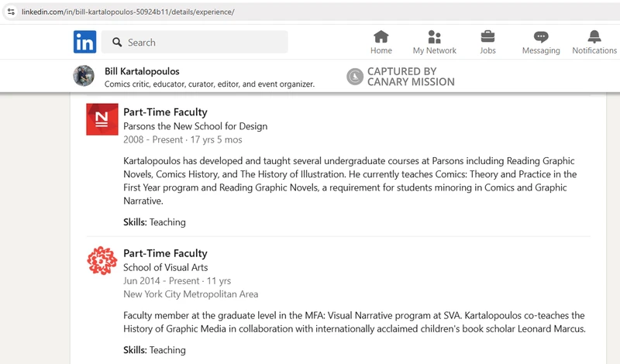The height and width of the screenshot is (364, 620).
Task: Open My Network nav item
Action: pos(435,43)
